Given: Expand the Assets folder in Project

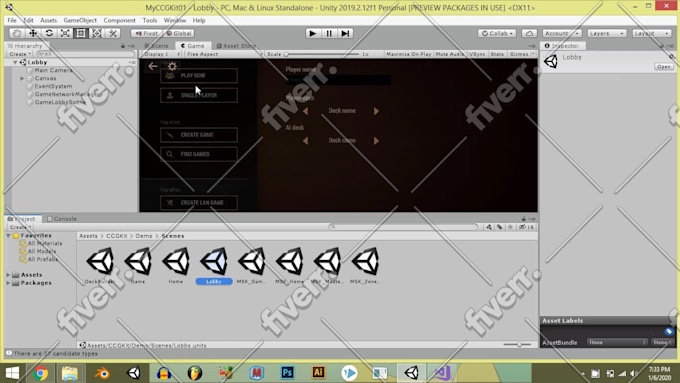Looking at the screenshot, I should click(8, 275).
